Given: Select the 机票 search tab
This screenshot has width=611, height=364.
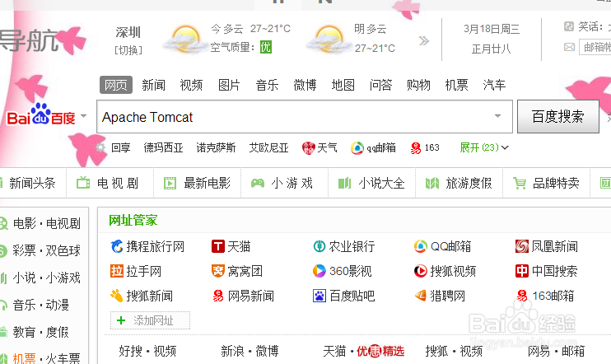Looking at the screenshot, I should pyautogui.click(x=457, y=85).
